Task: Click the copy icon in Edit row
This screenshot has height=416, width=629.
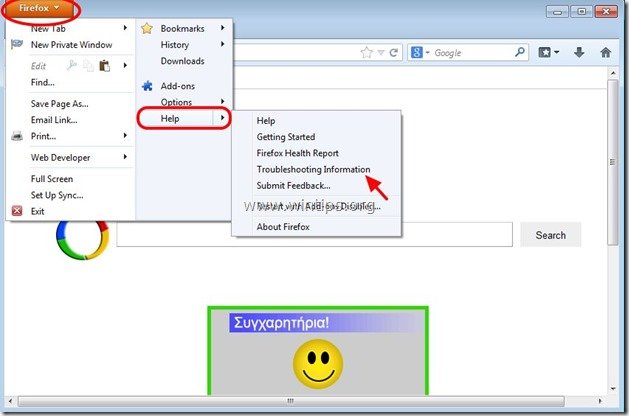Action: pos(88,65)
